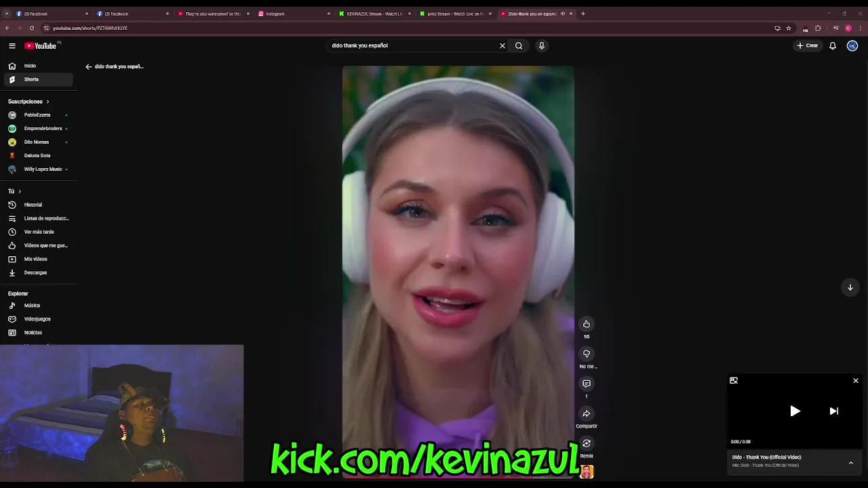Open the Short's sound thumbnail

click(587, 472)
